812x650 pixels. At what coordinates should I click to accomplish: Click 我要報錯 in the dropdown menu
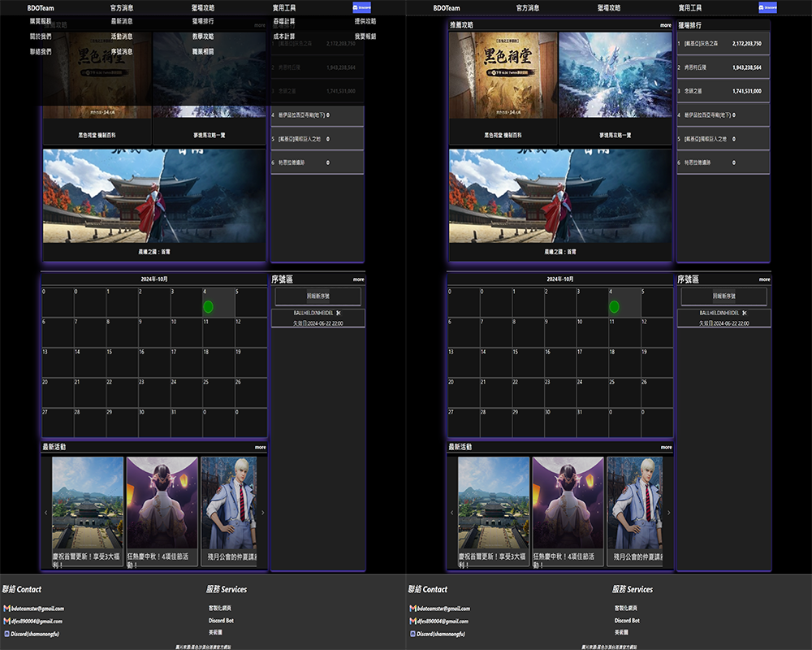[365, 37]
